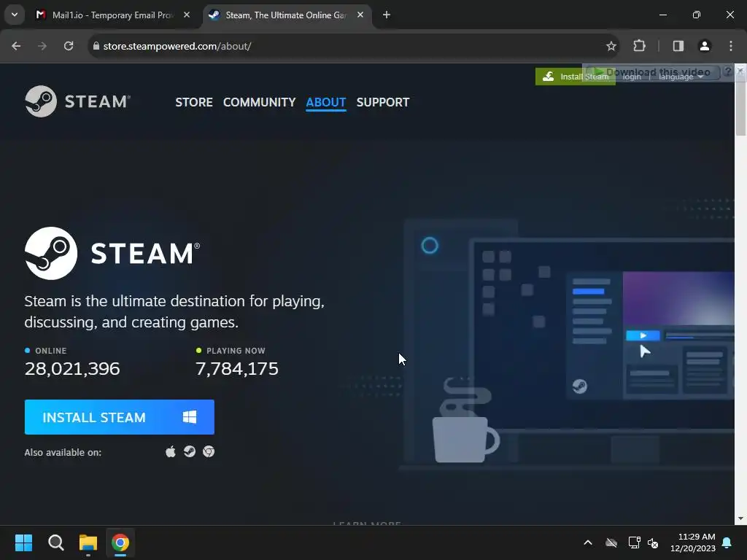The height and width of the screenshot is (560, 747).
Task: Expand the language dropdown
Action: (681, 77)
